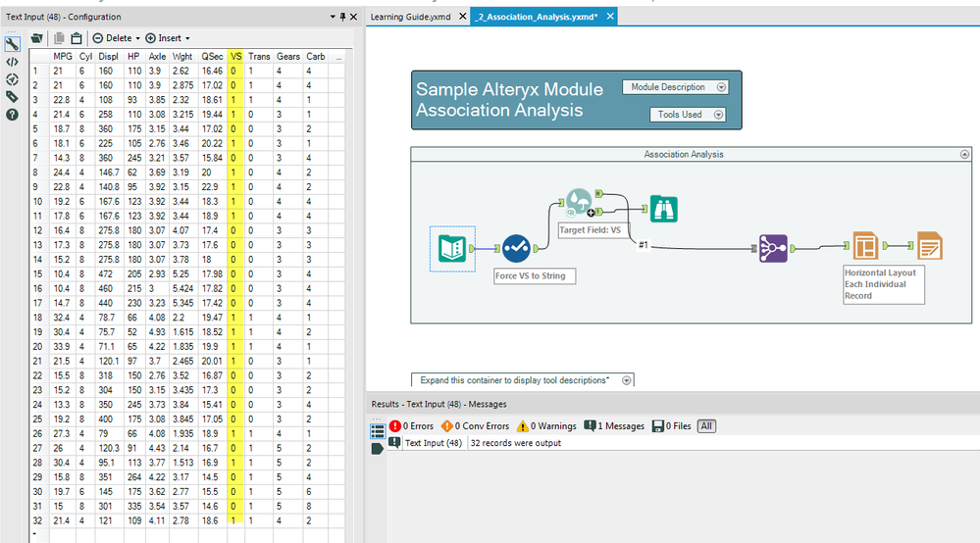The image size is (980, 543).
Task: Click the Union input connection label #1
Action: click(x=644, y=245)
